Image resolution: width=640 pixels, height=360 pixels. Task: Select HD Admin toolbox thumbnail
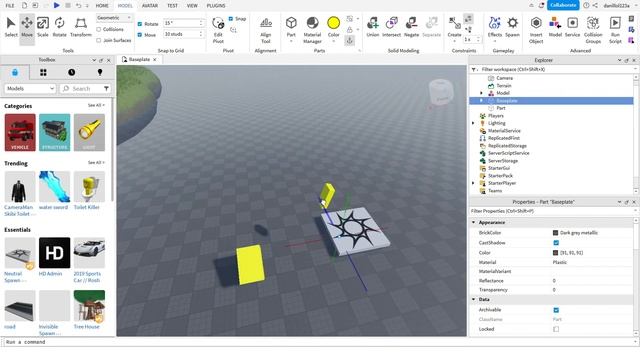click(54, 253)
